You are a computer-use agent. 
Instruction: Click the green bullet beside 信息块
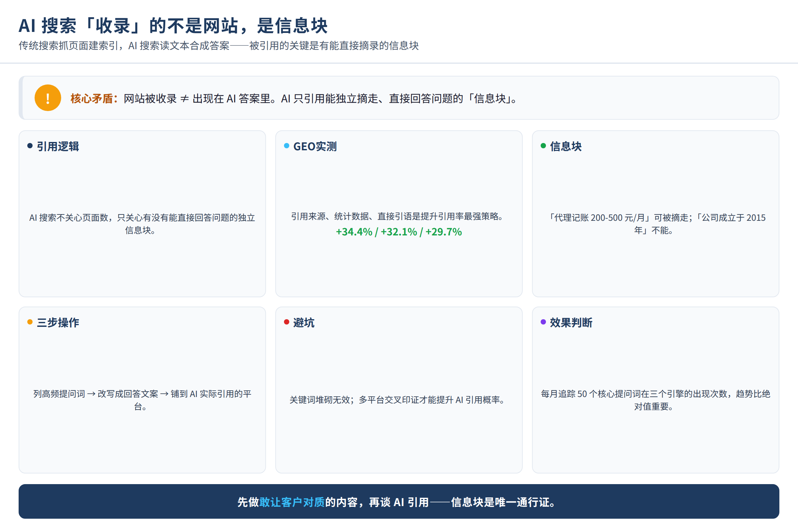pos(543,146)
